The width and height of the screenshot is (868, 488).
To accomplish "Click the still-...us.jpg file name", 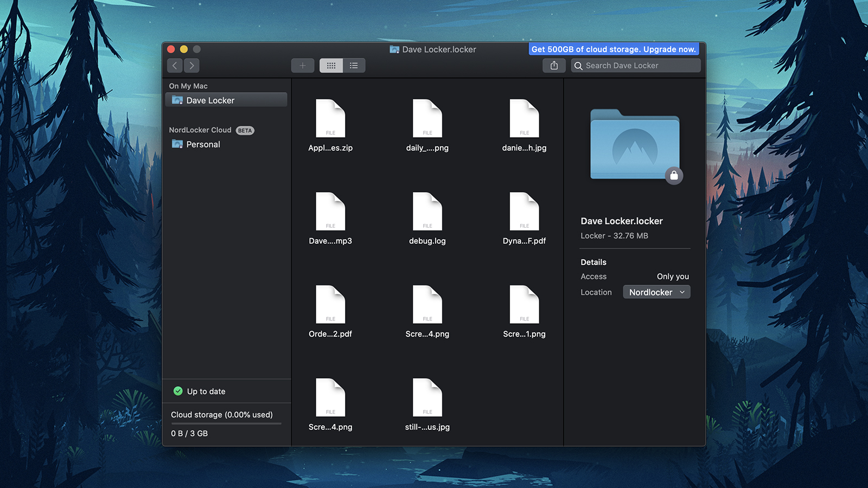I will [x=427, y=427].
